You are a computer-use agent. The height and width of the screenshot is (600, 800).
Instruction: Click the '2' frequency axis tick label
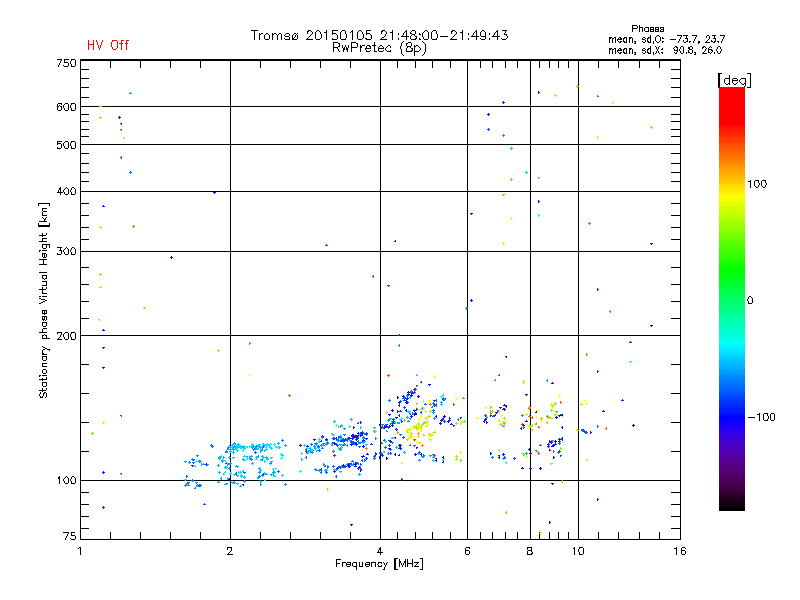pos(230,551)
